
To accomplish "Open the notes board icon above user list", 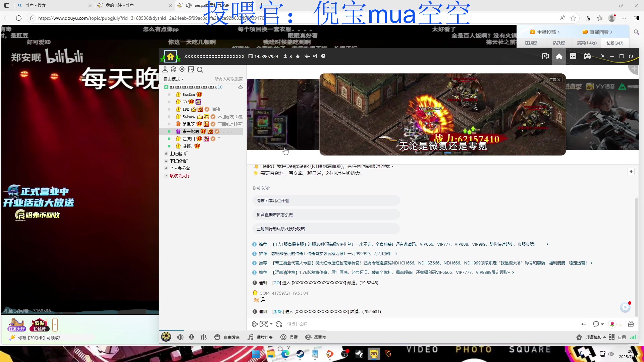I will (x=191, y=69).
